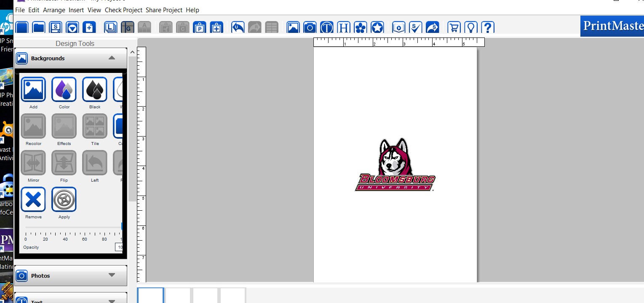Click the greyed Copy clipboard 'C' icon
Viewport: 644px width, 303px height.
click(183, 27)
